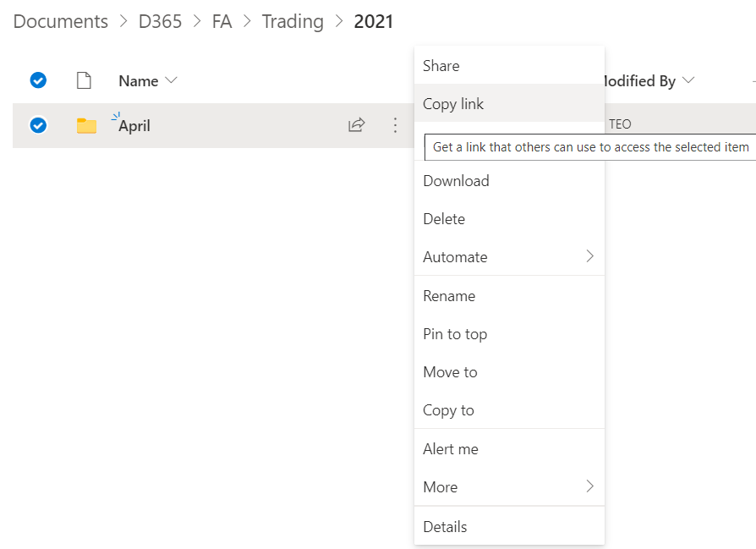Choose Share from the context menu
This screenshot has height=549, width=756.
pyautogui.click(x=509, y=65)
